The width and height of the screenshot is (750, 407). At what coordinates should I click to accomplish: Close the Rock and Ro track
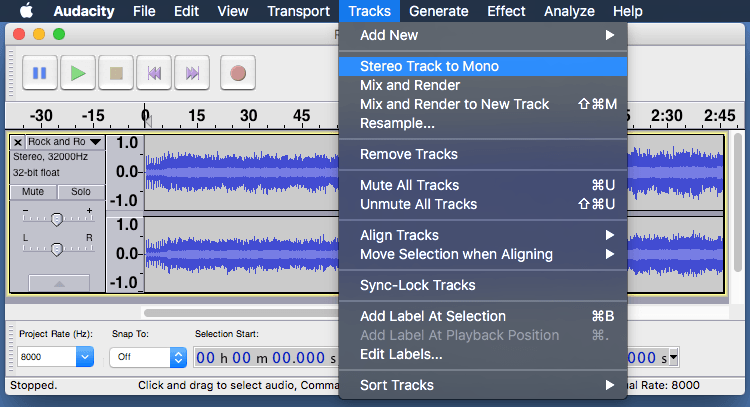pos(18,142)
